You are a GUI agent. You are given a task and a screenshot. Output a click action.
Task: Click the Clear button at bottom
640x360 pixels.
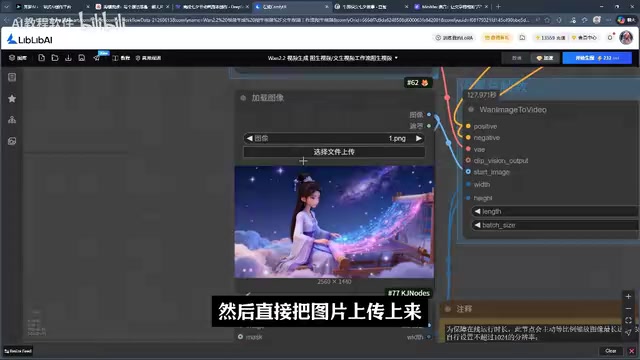[x=611, y=351]
